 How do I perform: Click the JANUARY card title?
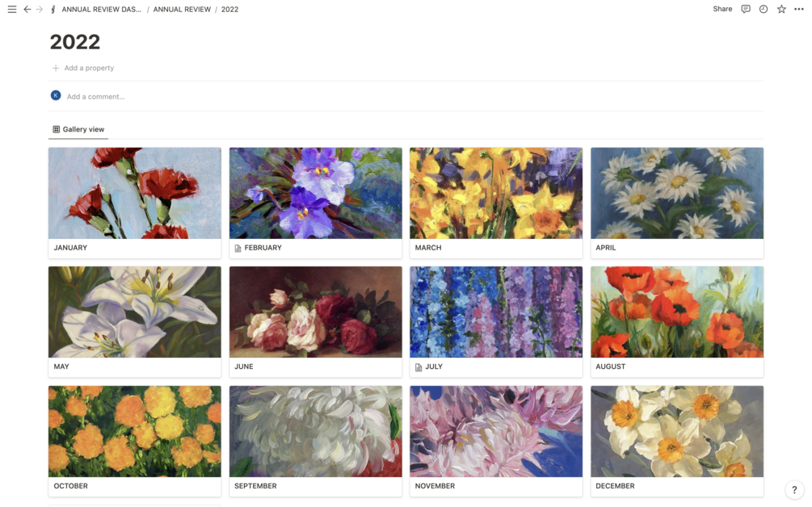pyautogui.click(x=70, y=248)
